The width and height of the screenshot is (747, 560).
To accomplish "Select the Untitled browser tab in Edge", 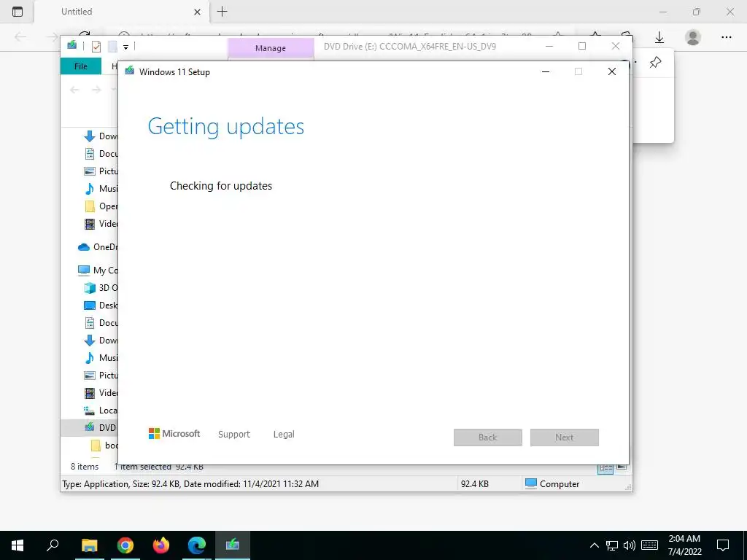I will click(122, 12).
